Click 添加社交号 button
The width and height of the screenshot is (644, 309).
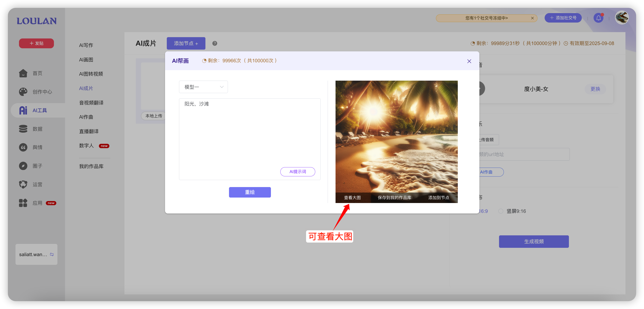pyautogui.click(x=563, y=18)
